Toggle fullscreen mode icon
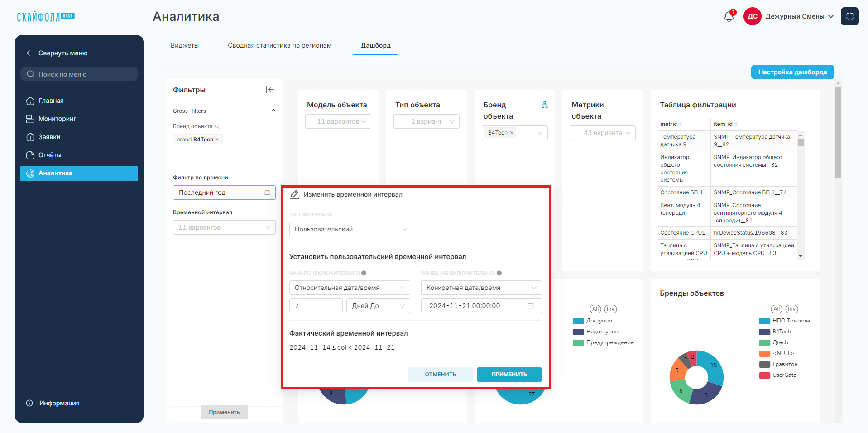Viewport: 868px width, 433px height. click(x=849, y=16)
